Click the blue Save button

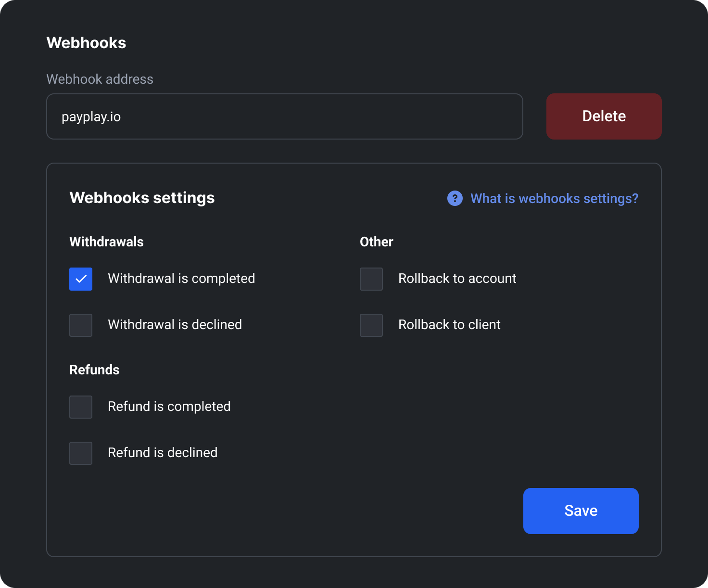coord(581,511)
